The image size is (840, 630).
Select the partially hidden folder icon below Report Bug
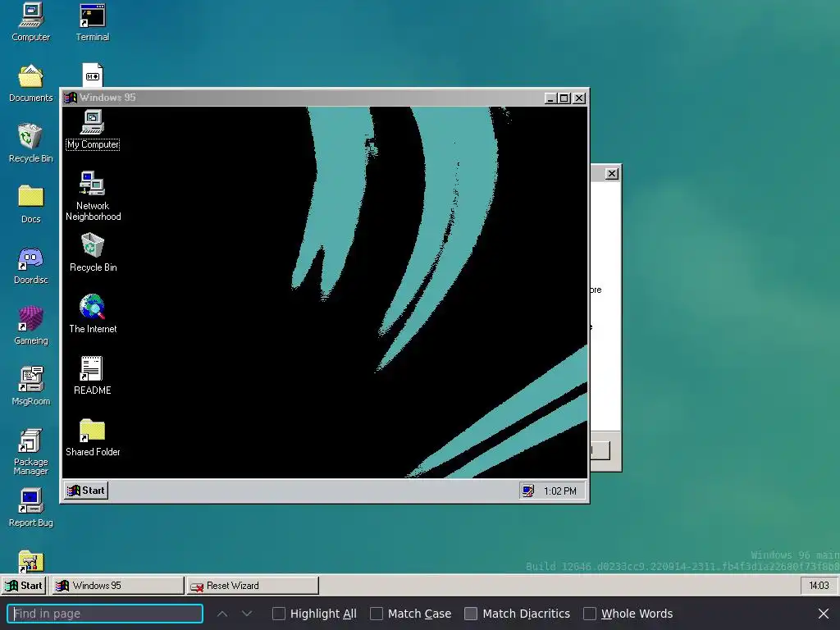pyautogui.click(x=30, y=561)
